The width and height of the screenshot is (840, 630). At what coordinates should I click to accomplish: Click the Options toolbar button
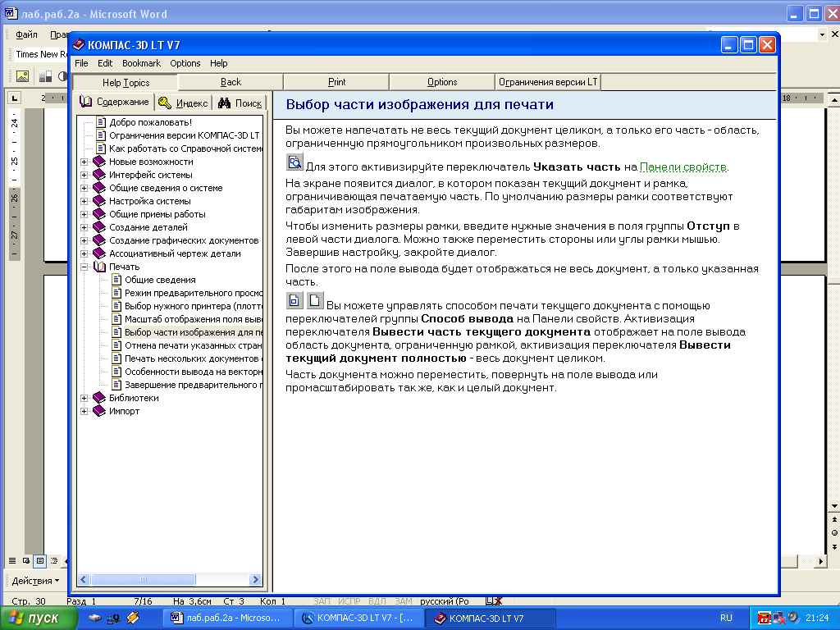tap(442, 82)
